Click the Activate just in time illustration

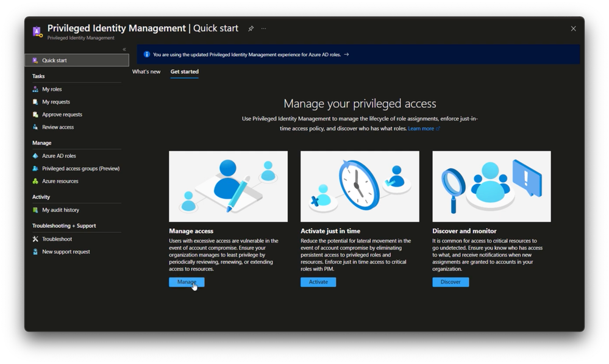[x=360, y=187]
